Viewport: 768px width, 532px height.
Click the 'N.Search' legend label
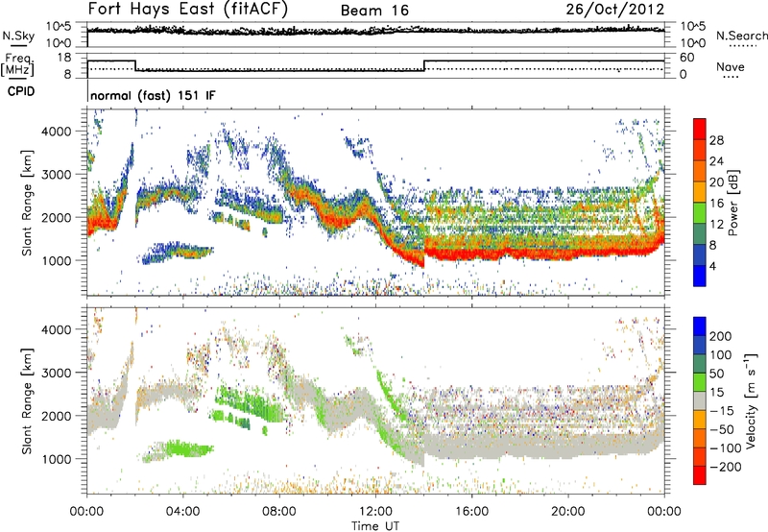coord(741,36)
